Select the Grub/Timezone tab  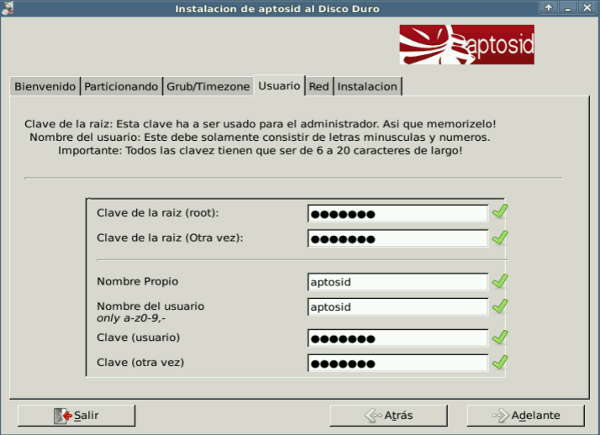tap(208, 87)
